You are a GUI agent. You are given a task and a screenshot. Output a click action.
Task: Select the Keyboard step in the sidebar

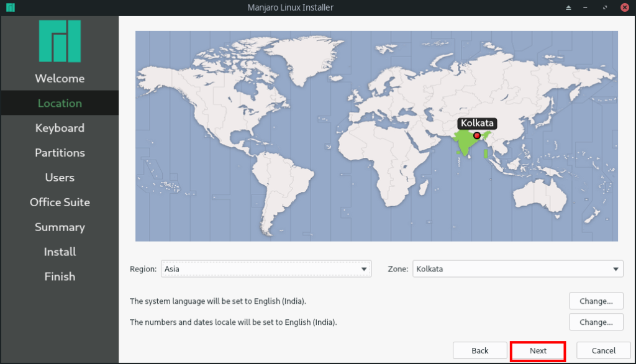(x=60, y=128)
